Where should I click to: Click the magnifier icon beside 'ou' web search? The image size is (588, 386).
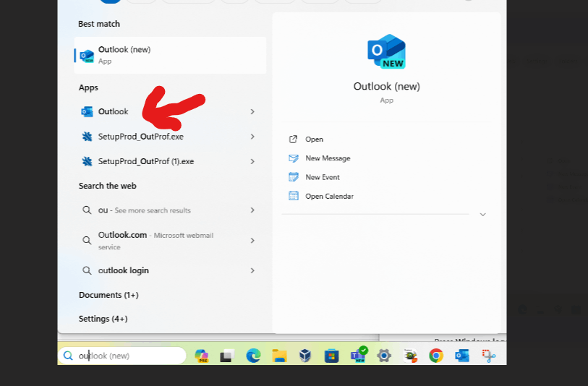[x=87, y=210]
